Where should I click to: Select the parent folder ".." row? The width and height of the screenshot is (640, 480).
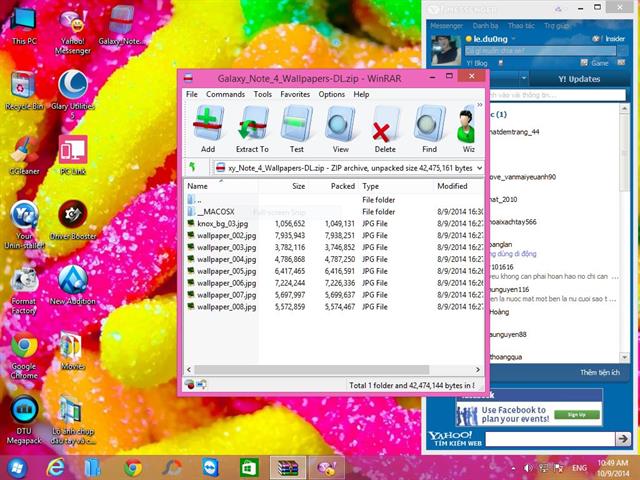point(334,200)
